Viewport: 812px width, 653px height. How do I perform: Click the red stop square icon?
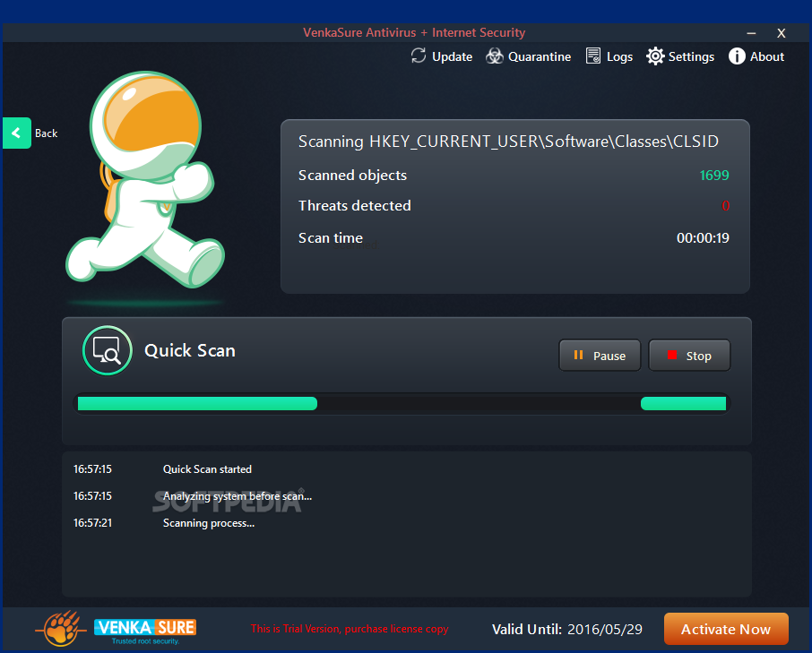[x=672, y=355]
